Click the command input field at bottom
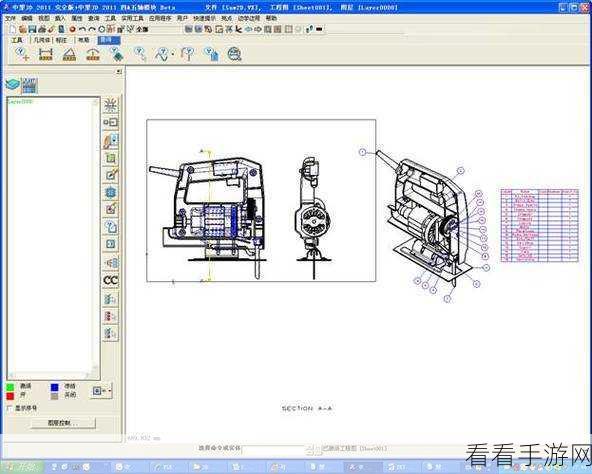The width and height of the screenshot is (592, 474). (273, 450)
